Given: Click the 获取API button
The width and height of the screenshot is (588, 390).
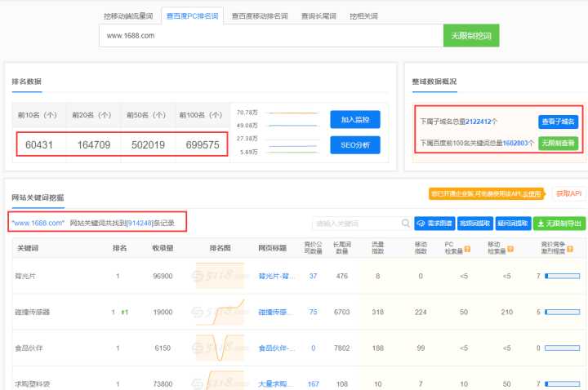Looking at the screenshot, I should tap(568, 193).
